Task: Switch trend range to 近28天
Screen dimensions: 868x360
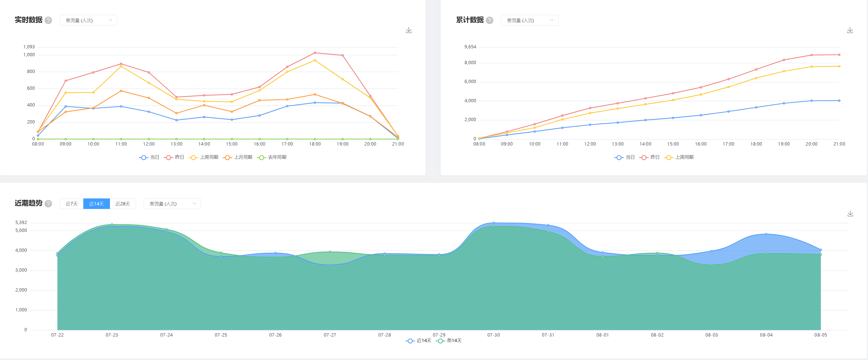Action: click(123, 204)
